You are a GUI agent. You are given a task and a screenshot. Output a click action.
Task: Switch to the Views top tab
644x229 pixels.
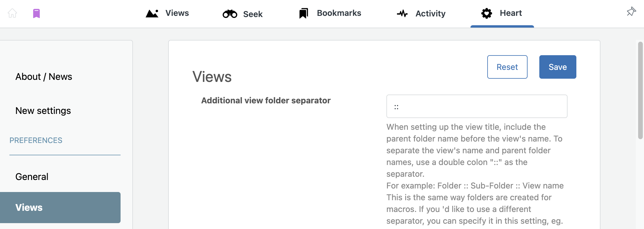[167, 13]
